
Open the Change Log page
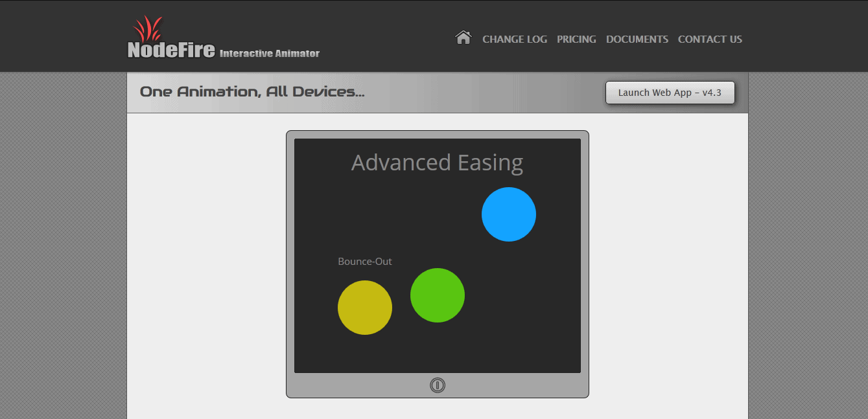pyautogui.click(x=515, y=40)
